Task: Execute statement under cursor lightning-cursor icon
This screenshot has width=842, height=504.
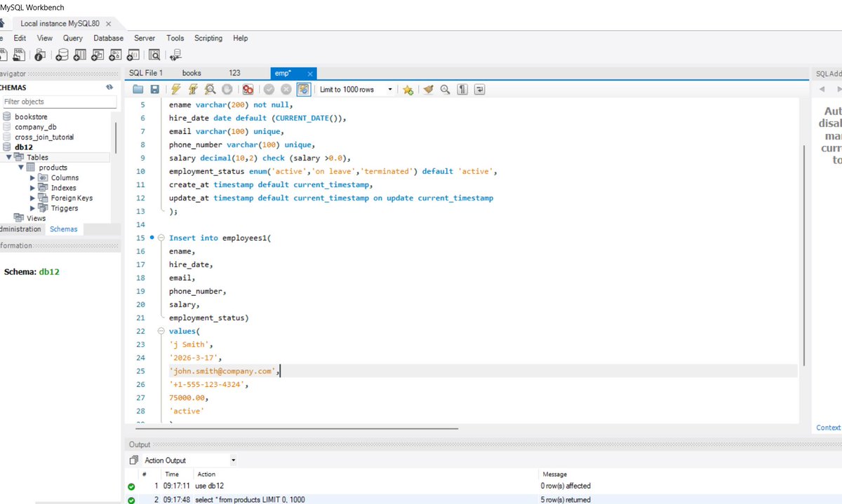Action: 192,90
